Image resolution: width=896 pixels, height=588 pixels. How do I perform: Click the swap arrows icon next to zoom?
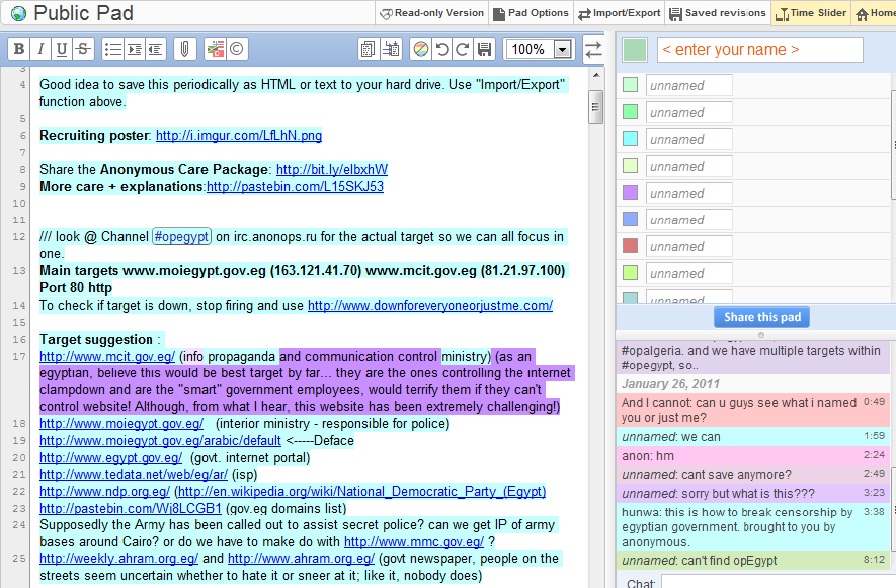click(x=594, y=49)
